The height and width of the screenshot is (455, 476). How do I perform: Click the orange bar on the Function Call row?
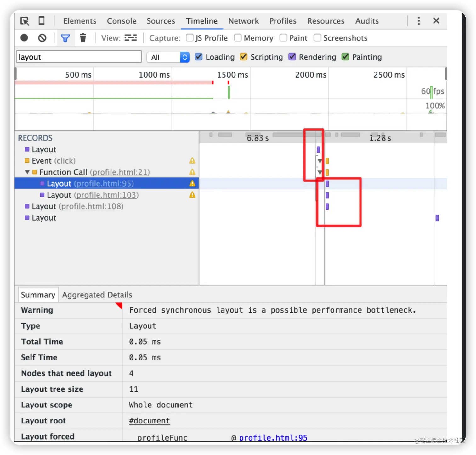327,172
